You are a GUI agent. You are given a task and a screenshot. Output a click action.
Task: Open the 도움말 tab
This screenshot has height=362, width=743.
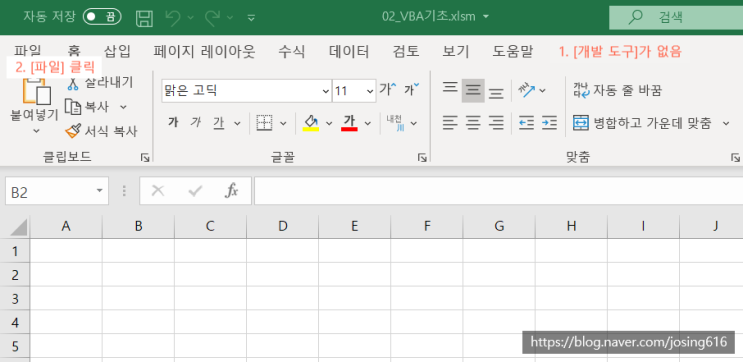(x=512, y=51)
